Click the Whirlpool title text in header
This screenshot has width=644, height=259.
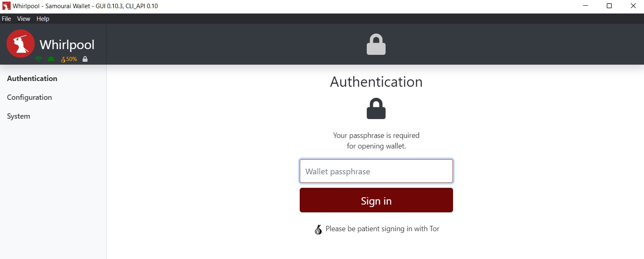pos(67,45)
